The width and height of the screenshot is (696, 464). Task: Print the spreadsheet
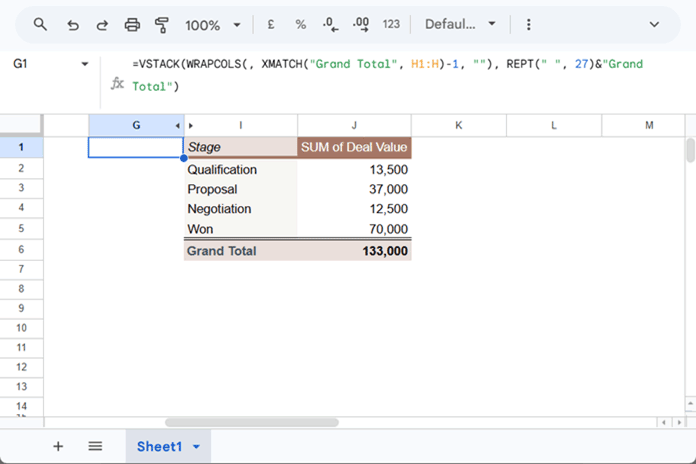click(132, 25)
